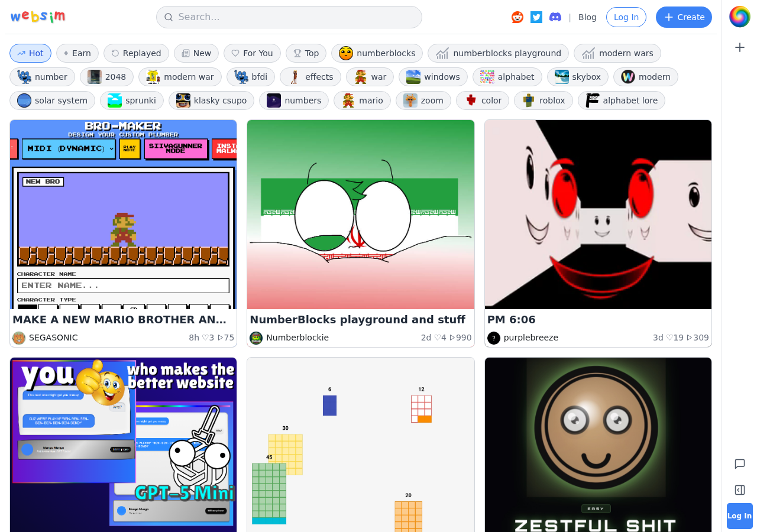Collapse the sidebar panel icon
The image size is (757, 532).
coord(740,490)
